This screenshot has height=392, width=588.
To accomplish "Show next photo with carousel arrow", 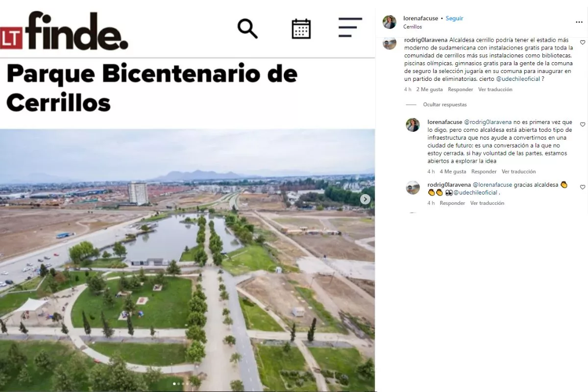I will [365, 199].
